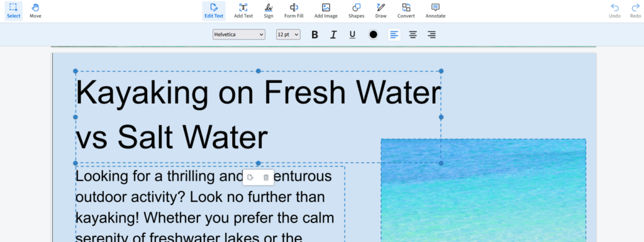
Task: Click the Add Image tool
Action: point(326,11)
